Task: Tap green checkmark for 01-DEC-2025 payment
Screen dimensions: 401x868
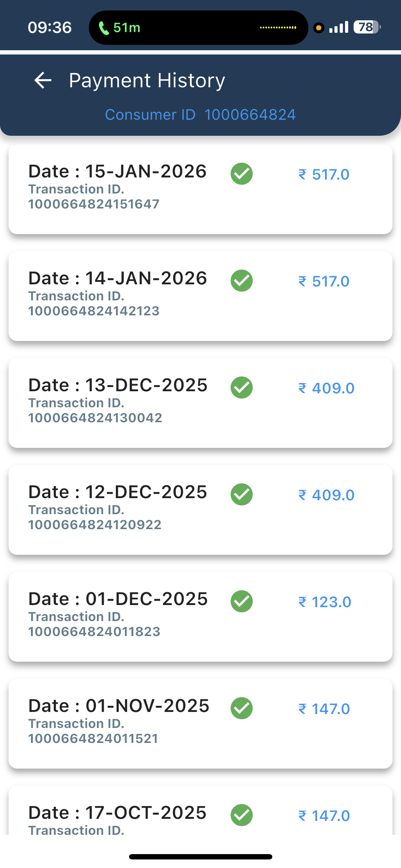Action: (242, 601)
